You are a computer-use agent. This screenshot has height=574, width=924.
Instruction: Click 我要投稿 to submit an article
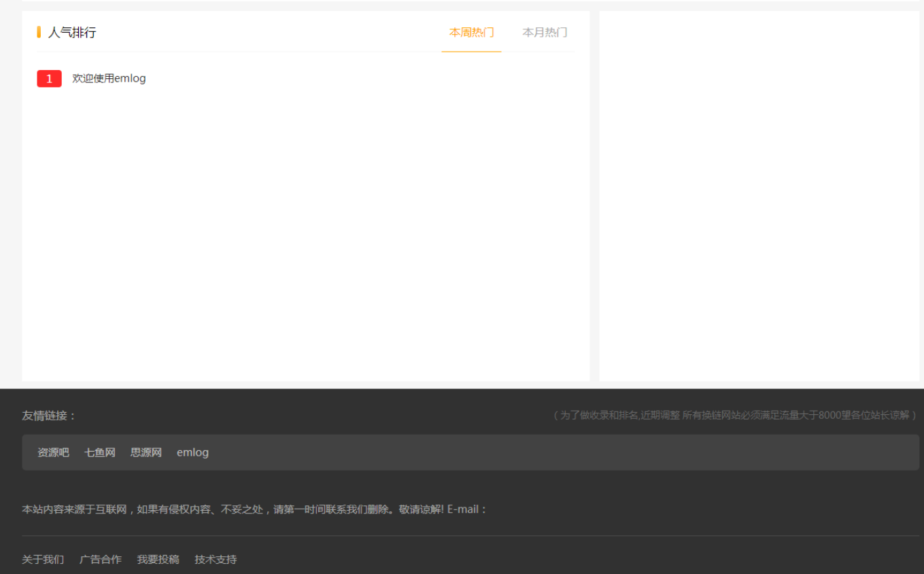point(158,559)
